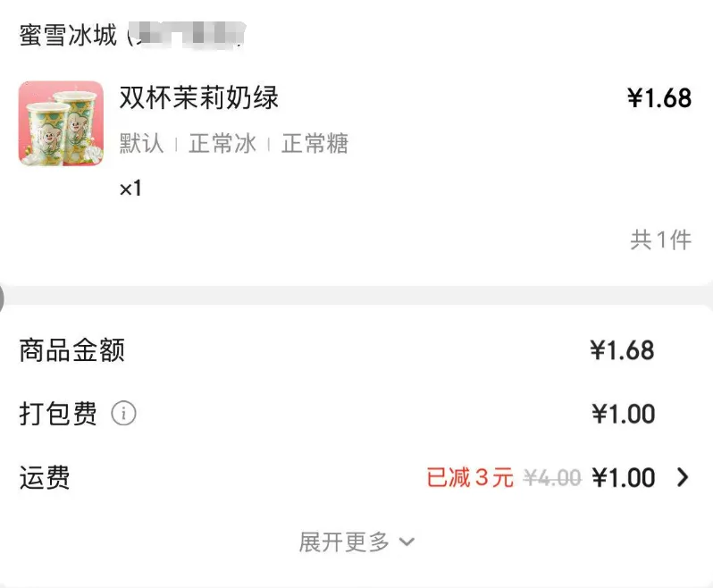The image size is (713, 588).
Task: Click the 正常糖 sugar option text
Action: (x=315, y=144)
